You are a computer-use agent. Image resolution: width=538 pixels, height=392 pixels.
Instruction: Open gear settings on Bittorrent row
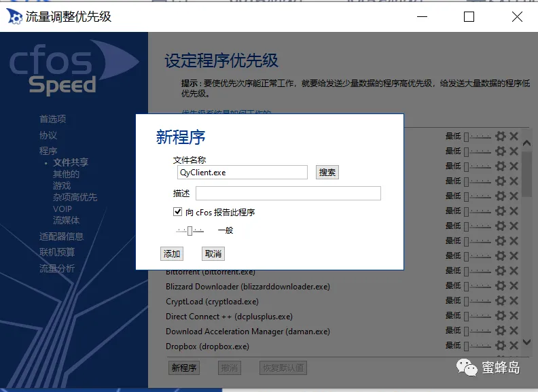pyautogui.click(x=501, y=271)
